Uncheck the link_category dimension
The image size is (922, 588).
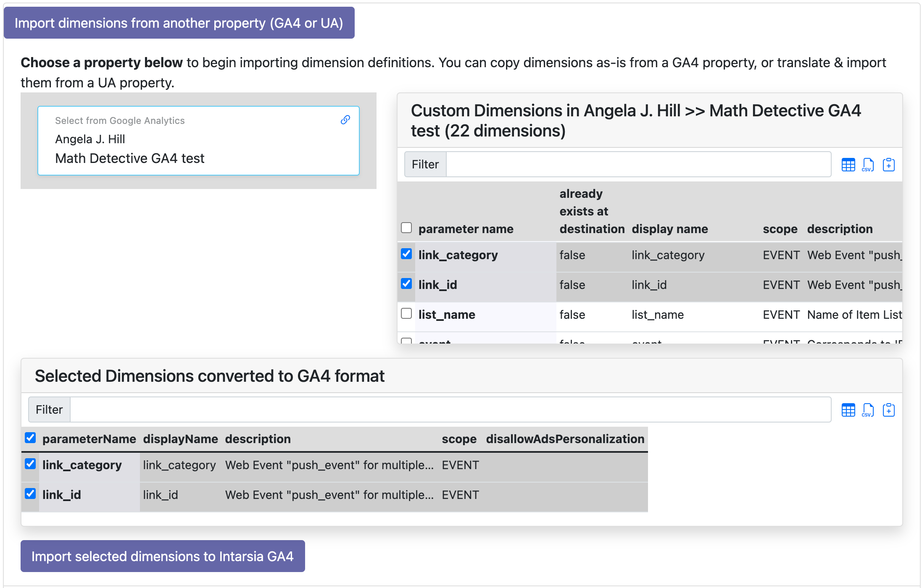406,254
